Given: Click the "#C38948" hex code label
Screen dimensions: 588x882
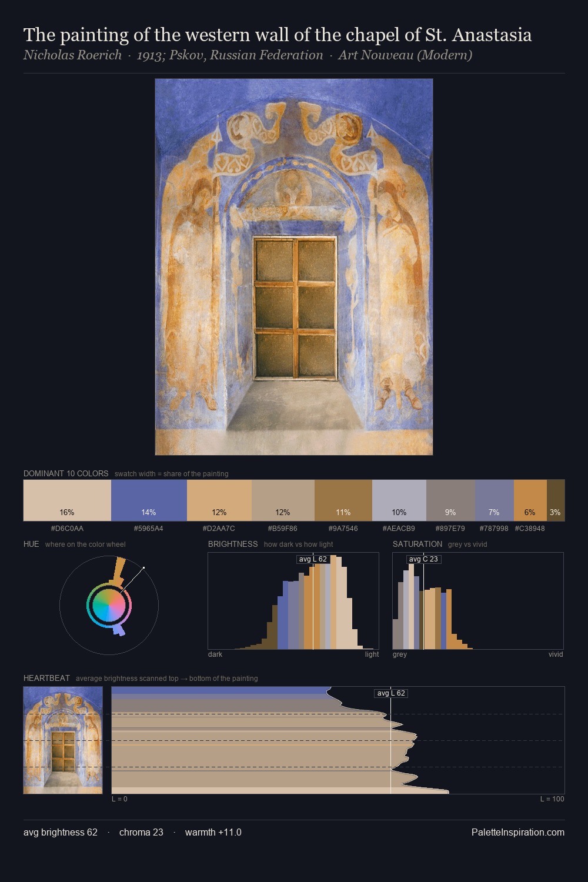Looking at the screenshot, I should tap(530, 529).
